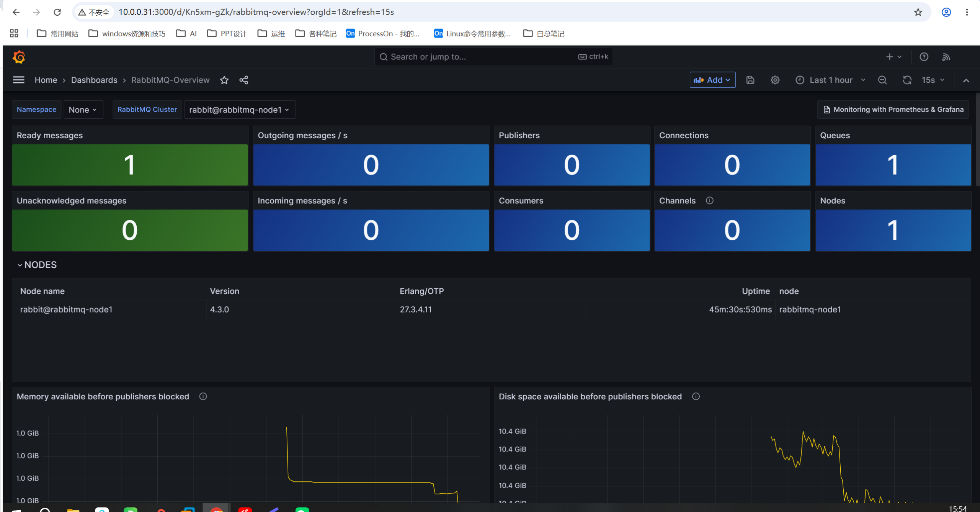The image size is (980, 512).
Task: Reload the browser page
Action: point(57,12)
